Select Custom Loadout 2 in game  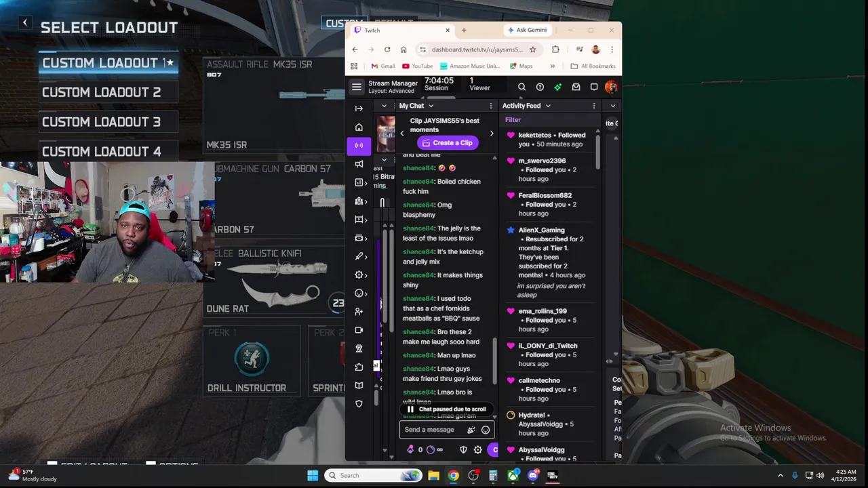[108, 92]
